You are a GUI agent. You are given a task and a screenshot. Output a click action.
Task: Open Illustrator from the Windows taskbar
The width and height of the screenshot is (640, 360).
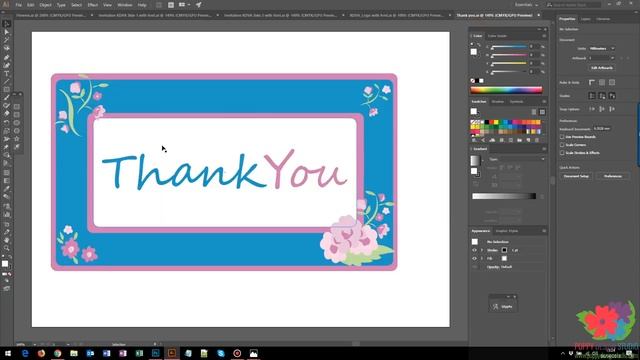172,353
